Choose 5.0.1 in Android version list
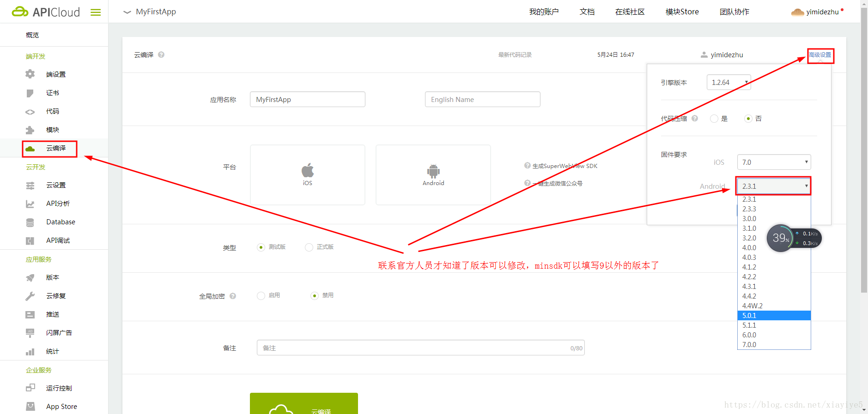Screen dimensions: 868x414 774,316
